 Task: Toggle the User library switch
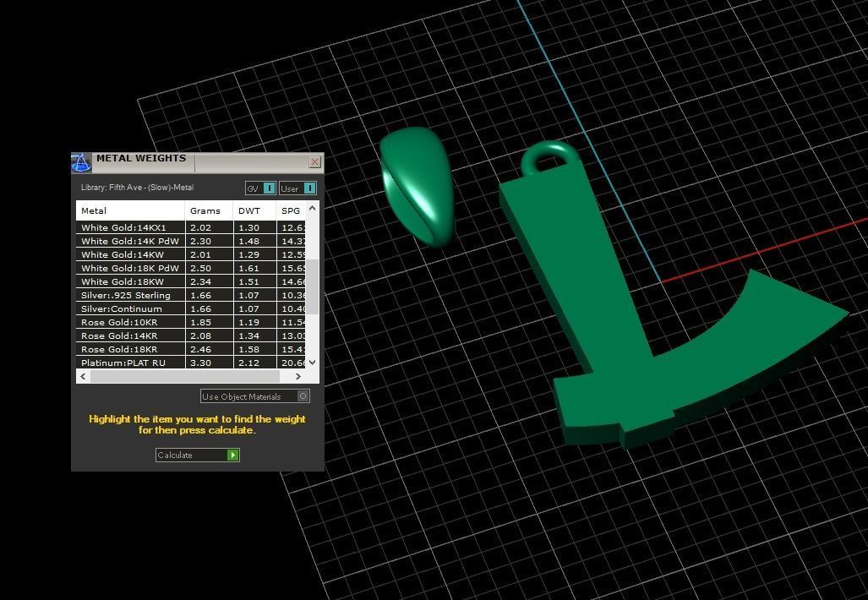pyautogui.click(x=298, y=188)
